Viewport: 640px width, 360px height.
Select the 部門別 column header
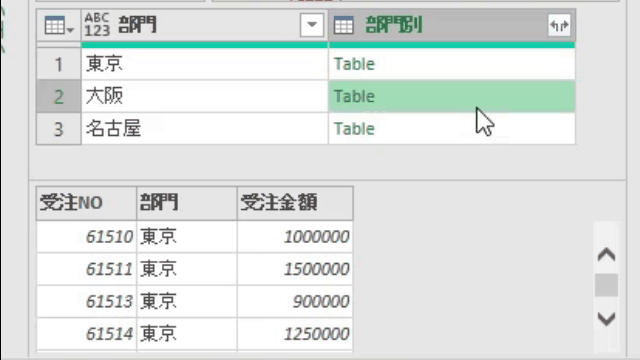click(452, 25)
